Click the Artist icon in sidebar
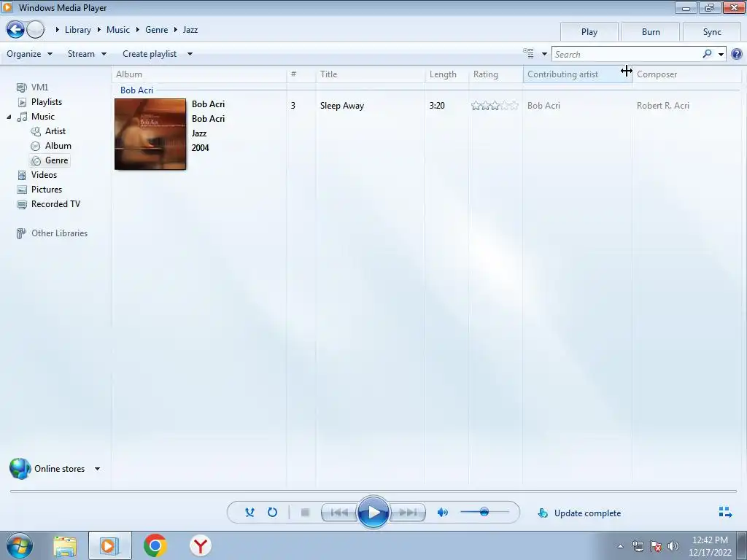747x560 pixels. (36, 131)
